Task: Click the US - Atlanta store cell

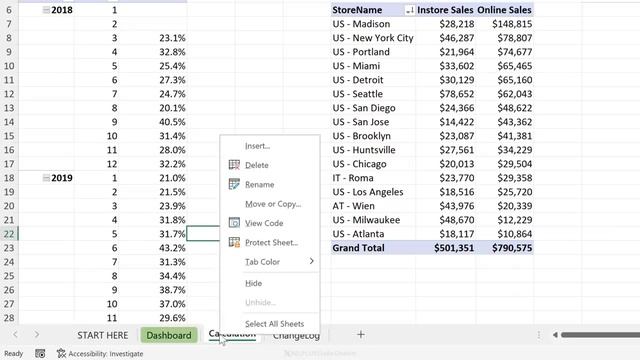Action: (373, 234)
